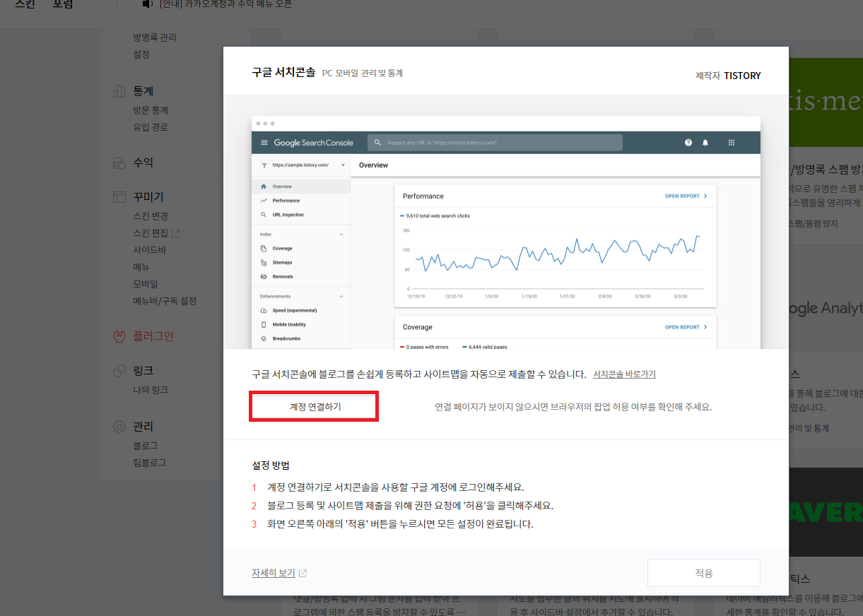Click the 제작자 TISTORY text
Image resolution: width=863 pixels, height=616 pixels.
(728, 76)
